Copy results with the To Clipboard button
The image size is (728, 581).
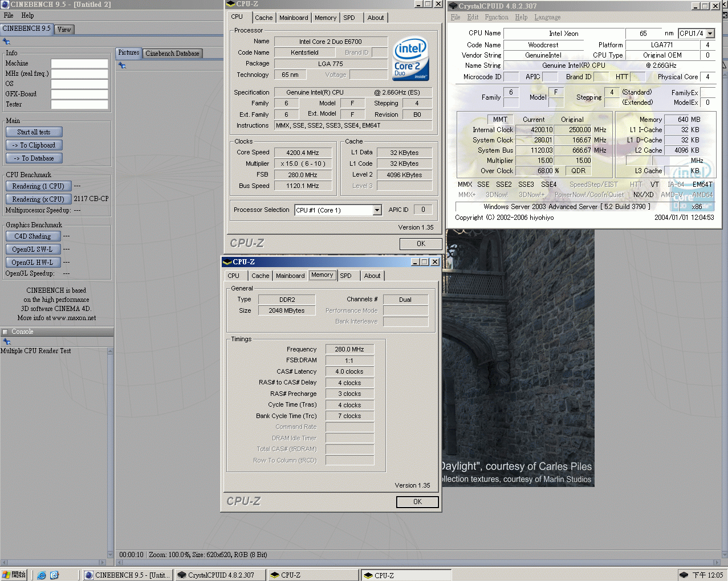pyautogui.click(x=34, y=145)
